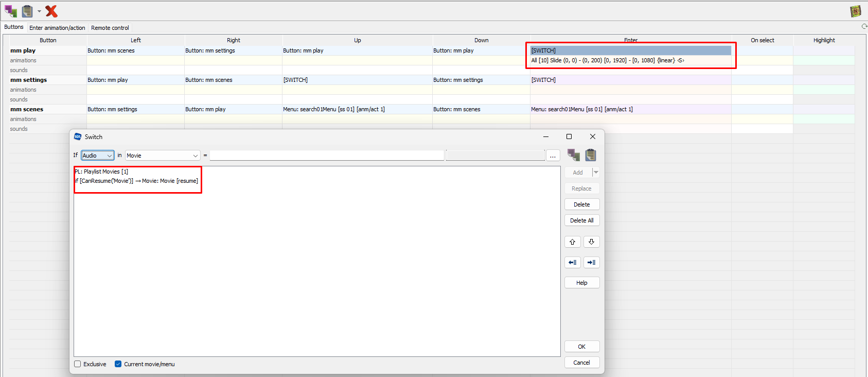This screenshot has width=868, height=377.
Task: Click the paste clipboard icon in the Switch dialog
Action: 591,155
